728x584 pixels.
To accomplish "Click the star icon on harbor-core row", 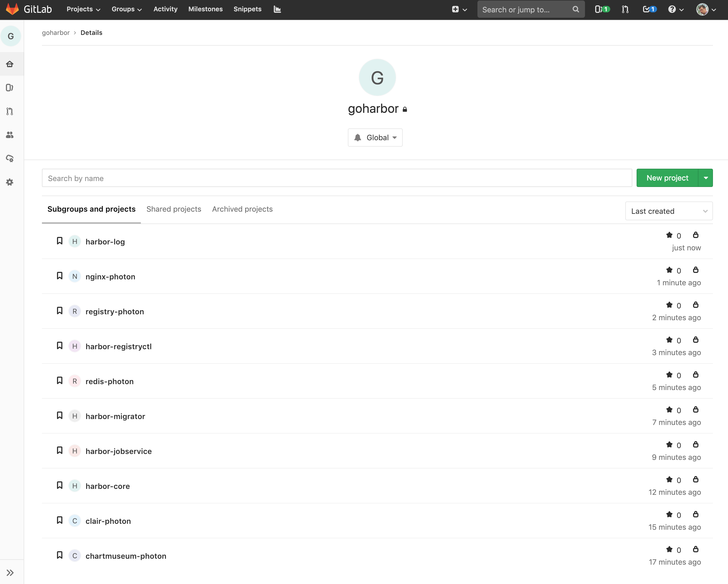I will pos(669,480).
